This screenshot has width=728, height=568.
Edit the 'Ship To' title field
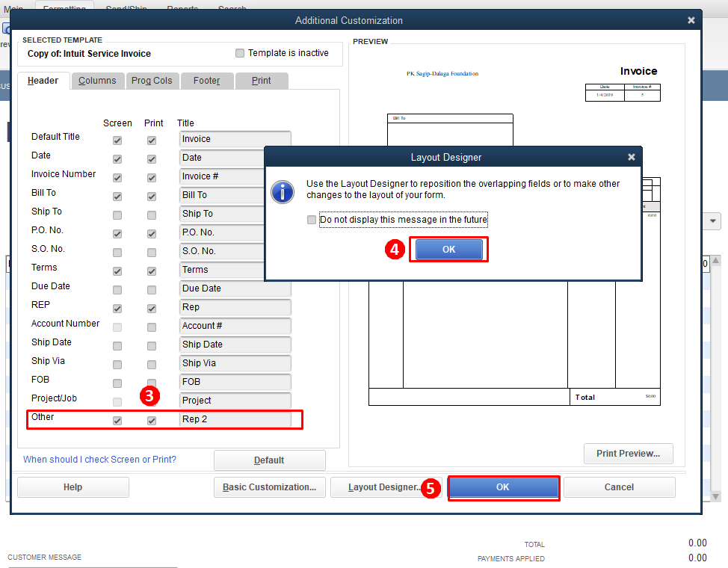click(x=221, y=214)
